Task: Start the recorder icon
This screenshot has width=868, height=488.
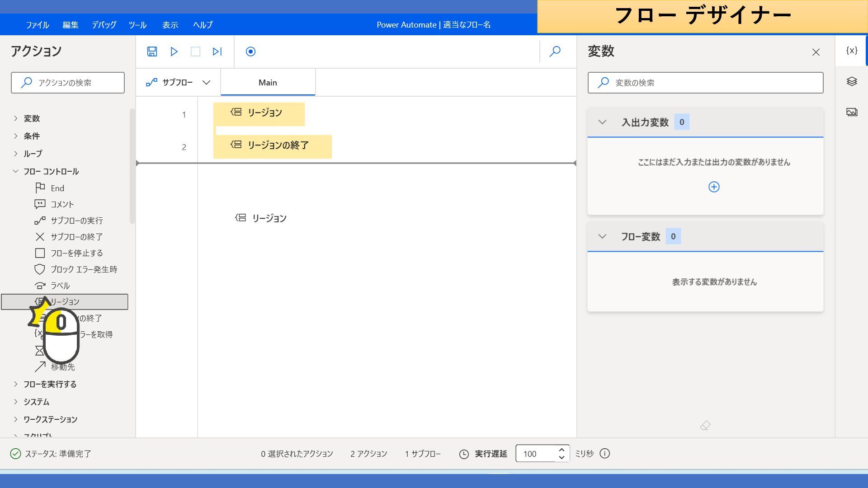Action: tap(250, 52)
